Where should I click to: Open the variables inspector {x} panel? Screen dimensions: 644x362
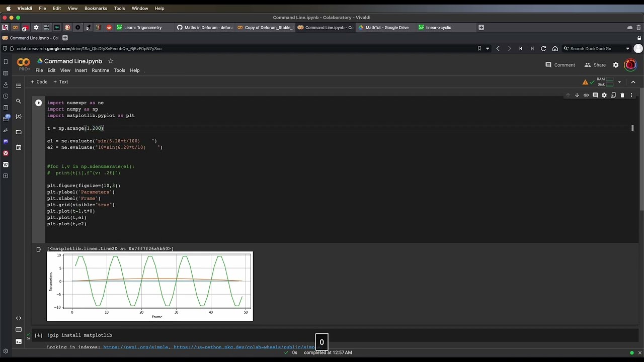point(19,116)
